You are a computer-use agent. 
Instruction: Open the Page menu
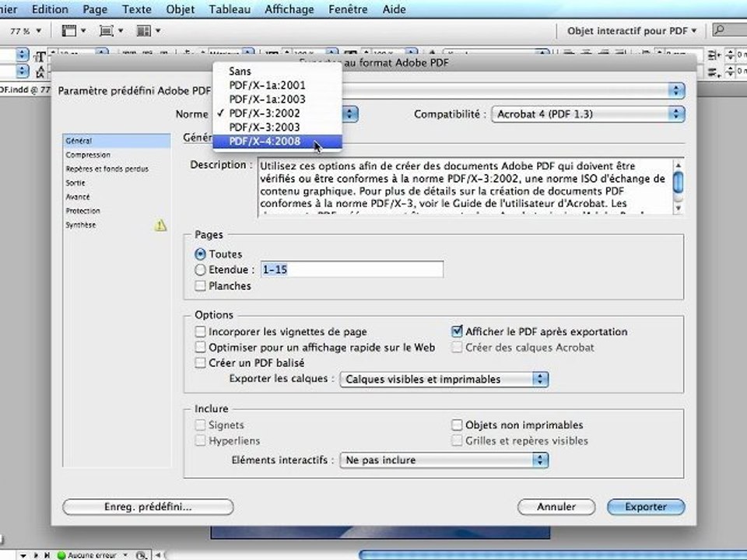tap(95, 9)
